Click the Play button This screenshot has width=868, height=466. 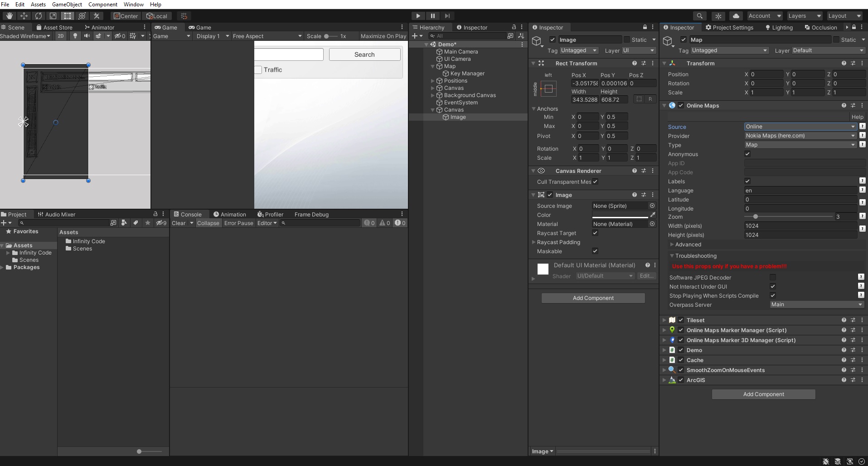pyautogui.click(x=418, y=16)
